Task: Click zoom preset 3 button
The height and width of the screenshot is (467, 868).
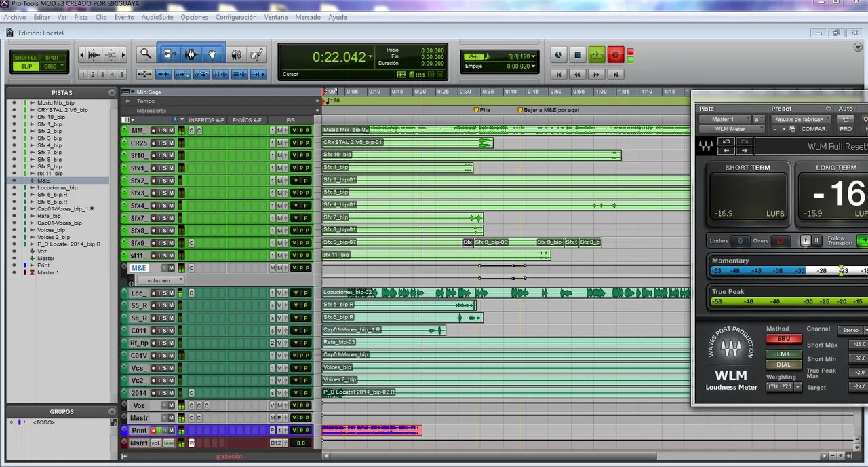Action: [x=102, y=75]
